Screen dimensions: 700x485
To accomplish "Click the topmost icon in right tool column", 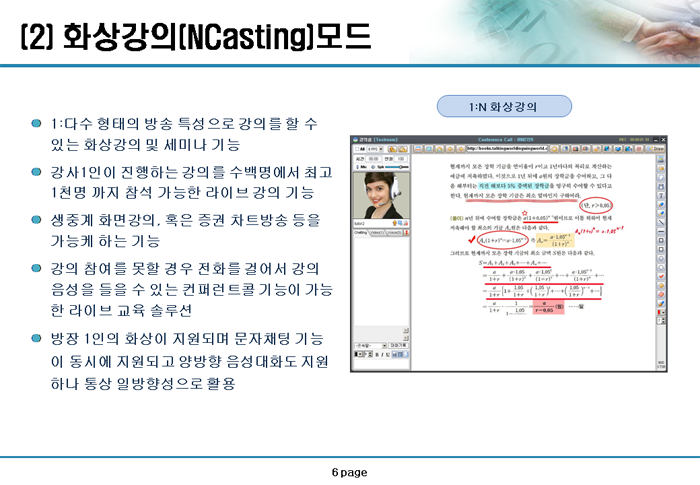I will (661, 159).
